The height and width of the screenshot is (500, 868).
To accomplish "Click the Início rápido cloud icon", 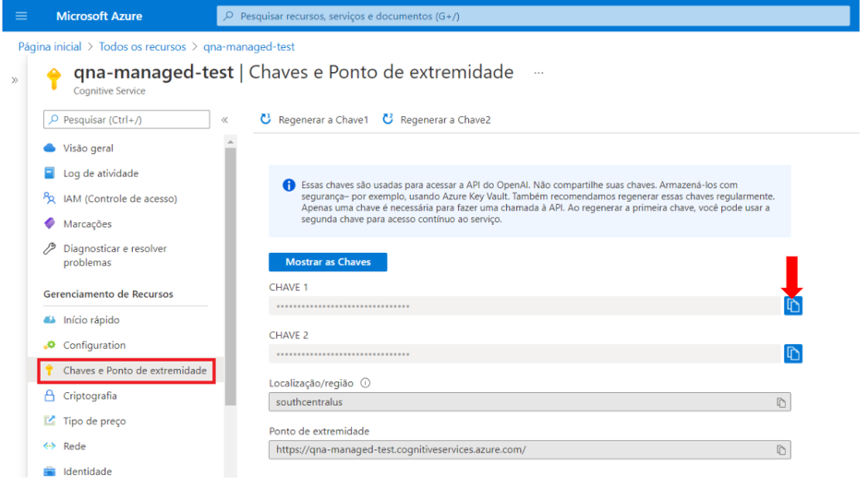I will click(x=49, y=320).
